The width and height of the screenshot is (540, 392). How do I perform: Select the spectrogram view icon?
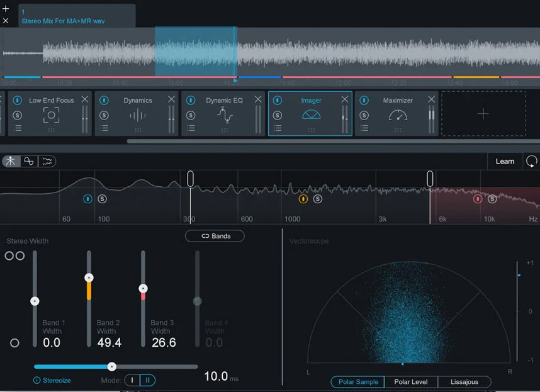tap(47, 161)
